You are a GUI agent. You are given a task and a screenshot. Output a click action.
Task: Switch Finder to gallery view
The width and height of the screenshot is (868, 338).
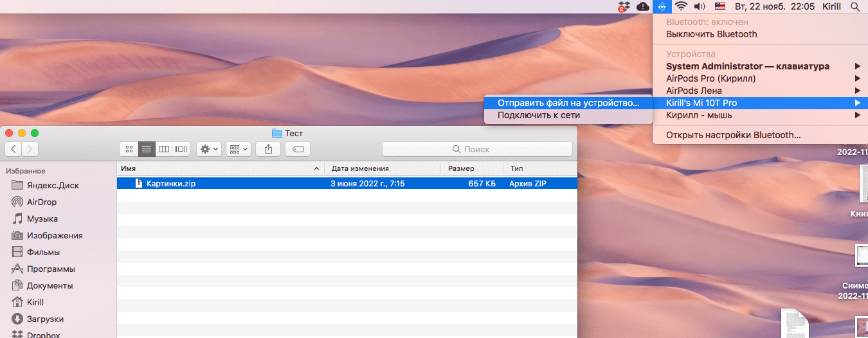[x=181, y=149]
